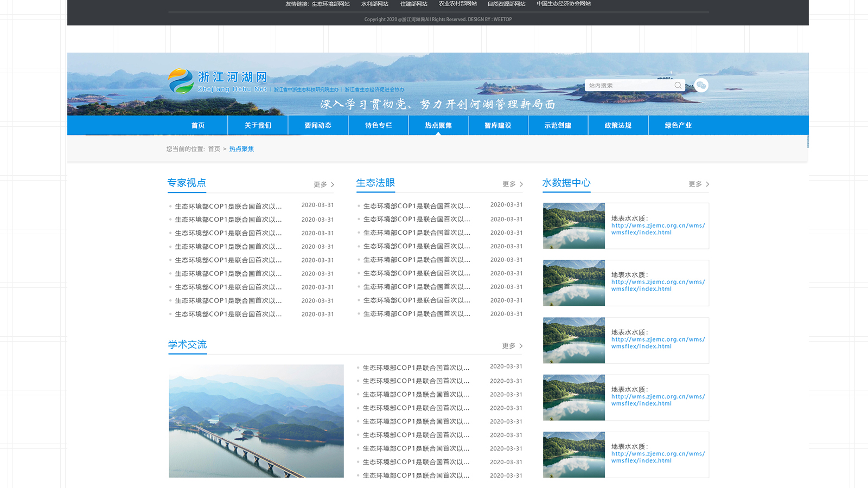Visit the 水利部网站 friendly link

[x=375, y=4]
